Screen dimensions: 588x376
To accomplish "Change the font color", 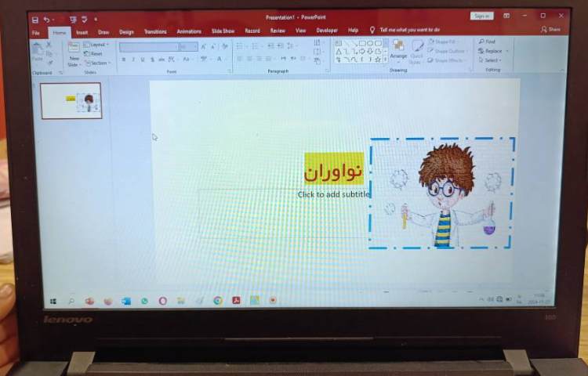I will click(x=220, y=60).
